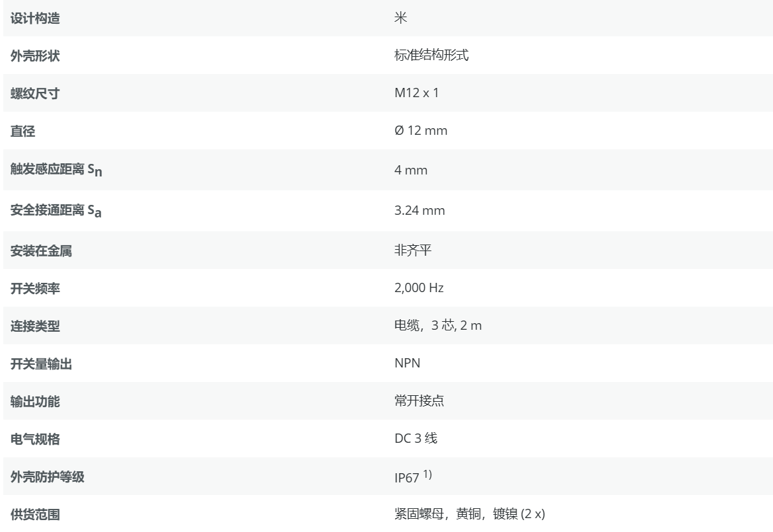
Task: Select the 标准结构形式 value text
Action: click(x=431, y=56)
